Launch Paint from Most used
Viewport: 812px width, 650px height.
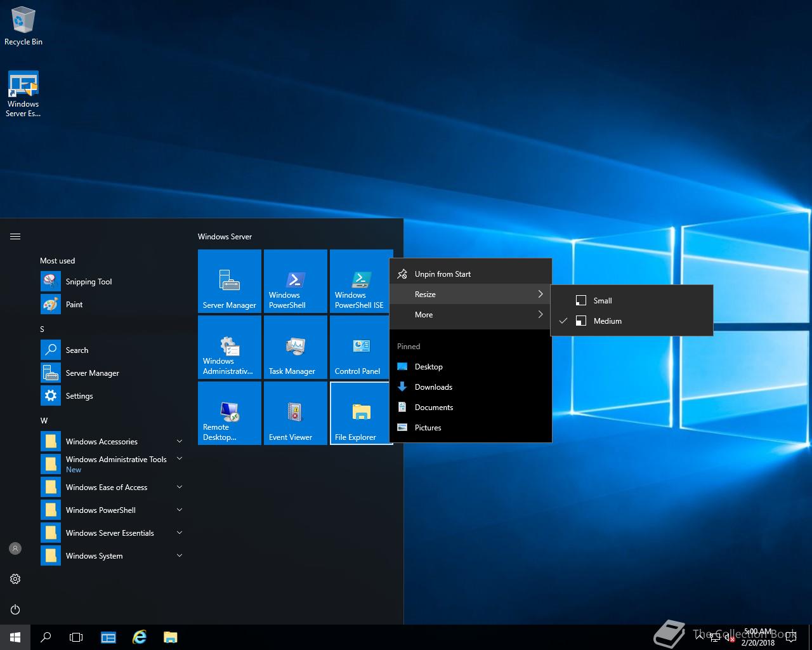point(113,305)
